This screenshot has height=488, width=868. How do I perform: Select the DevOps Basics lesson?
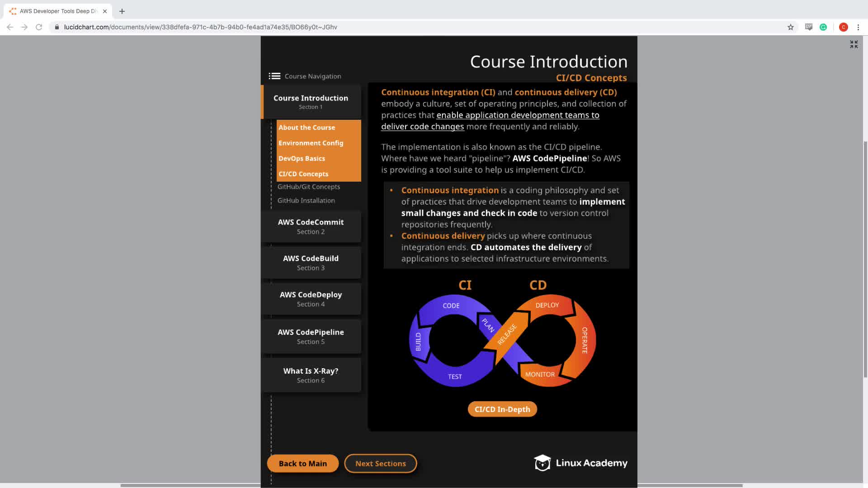[x=302, y=159]
